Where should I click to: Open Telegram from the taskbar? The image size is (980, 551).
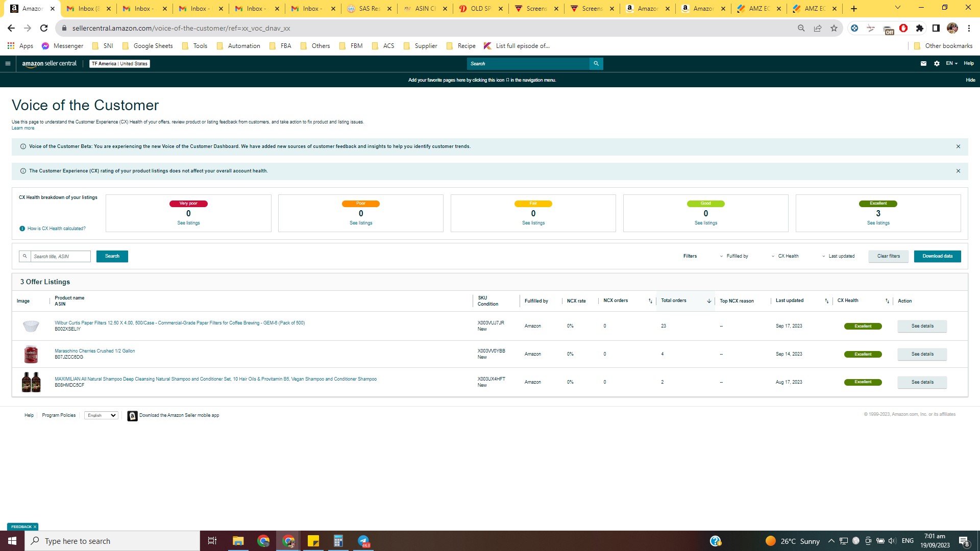(363, 541)
